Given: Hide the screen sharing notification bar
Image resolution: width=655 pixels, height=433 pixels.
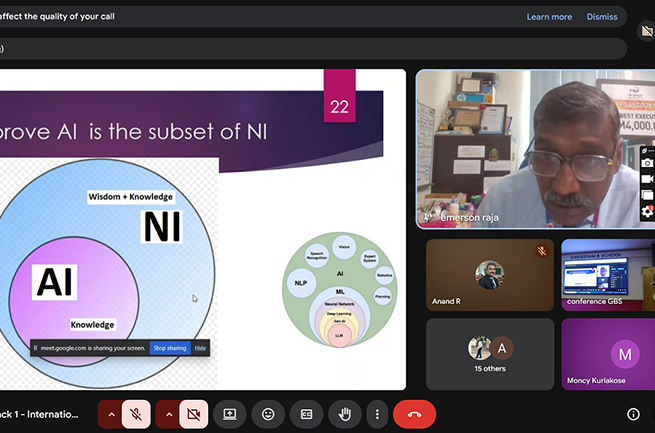Looking at the screenshot, I should 200,348.
